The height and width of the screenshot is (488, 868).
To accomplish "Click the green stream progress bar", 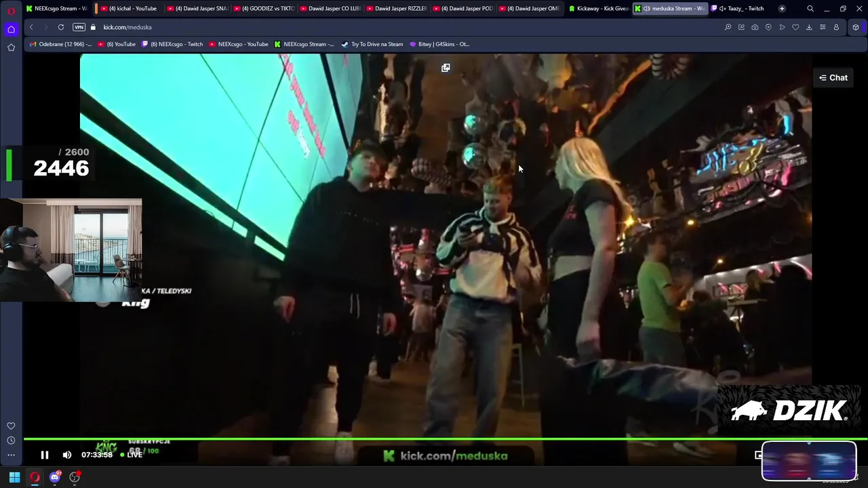I will 446,439.
